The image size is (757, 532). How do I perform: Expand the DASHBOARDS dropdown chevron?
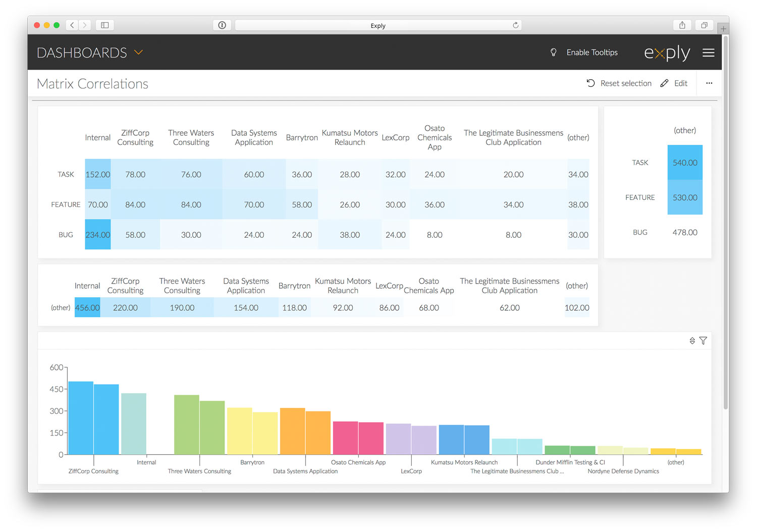138,52
